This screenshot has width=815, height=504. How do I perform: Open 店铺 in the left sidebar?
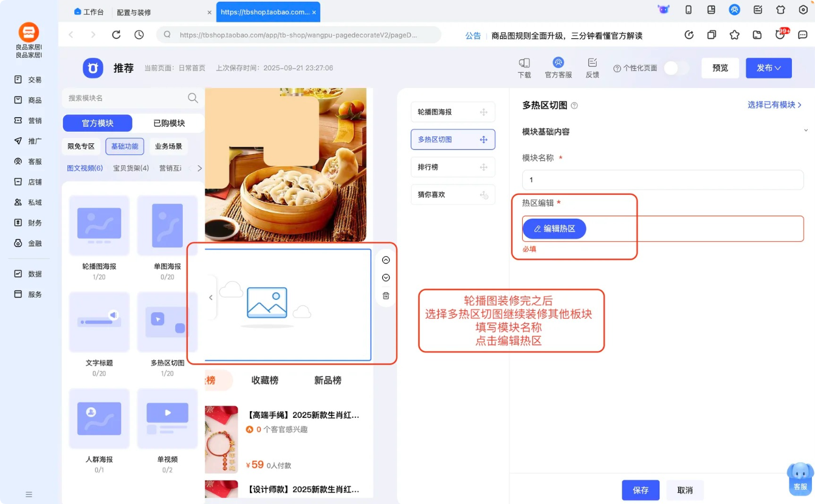29,182
